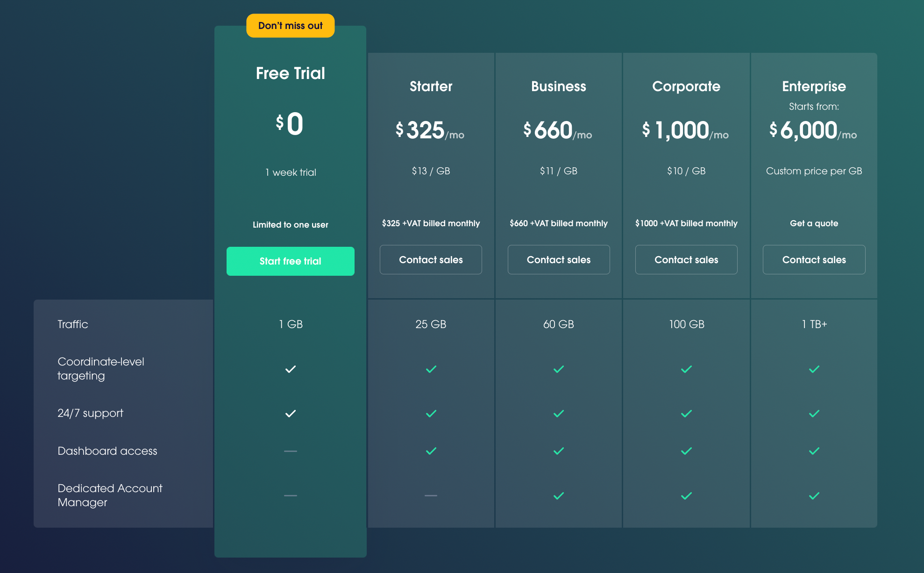This screenshot has width=924, height=573.
Task: Click the $660/mo Business price
Action: coord(557,130)
